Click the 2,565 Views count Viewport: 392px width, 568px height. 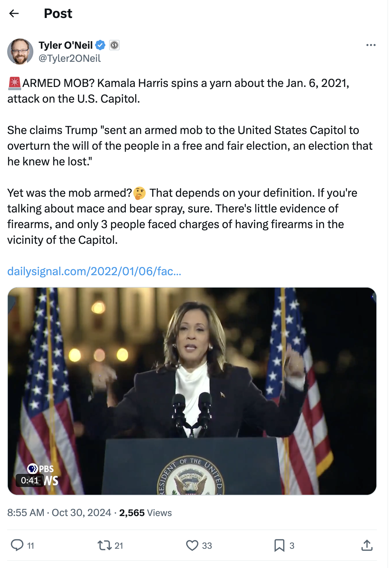point(145,513)
